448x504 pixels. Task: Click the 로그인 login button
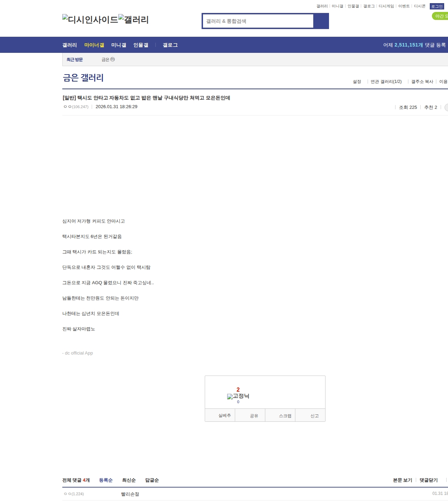point(437,6)
